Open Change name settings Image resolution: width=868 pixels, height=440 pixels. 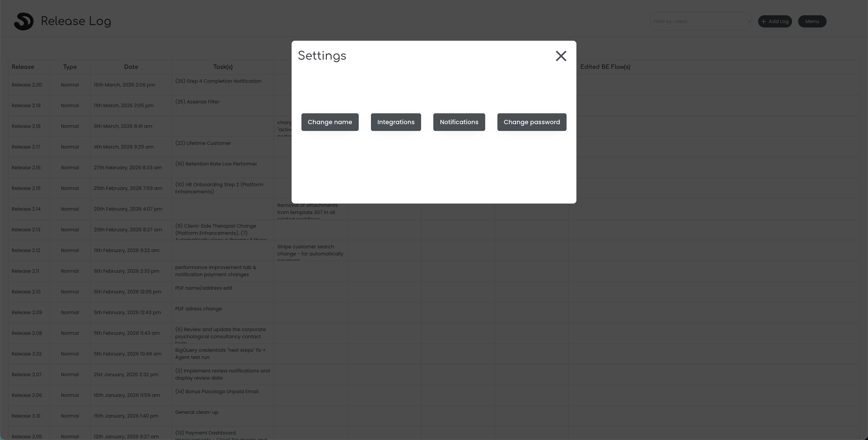click(330, 122)
